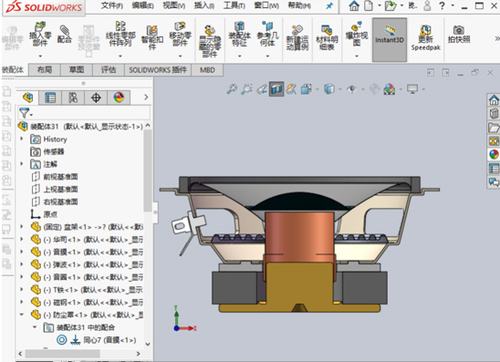
Task: Click feature tree filter funnel
Action: (x=24, y=113)
